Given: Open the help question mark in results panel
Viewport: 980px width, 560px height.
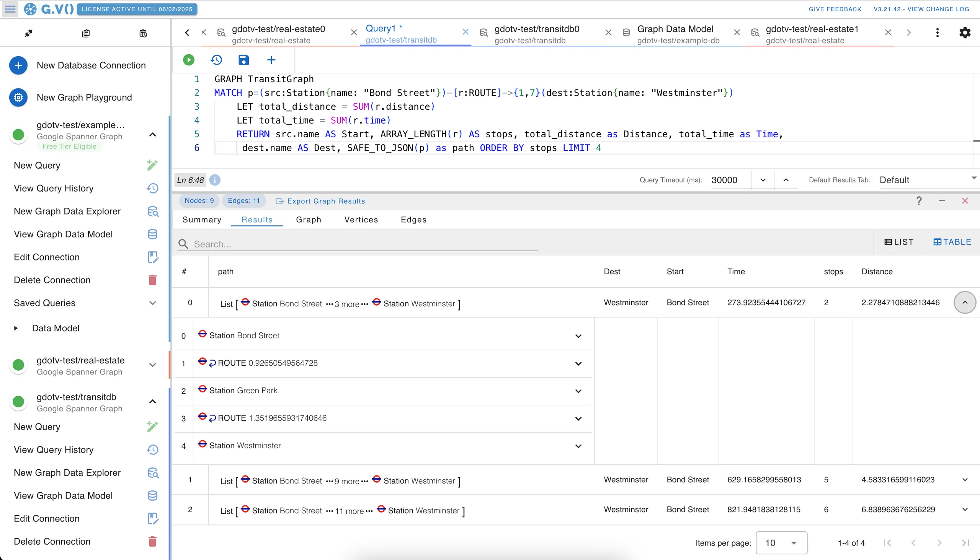Looking at the screenshot, I should pyautogui.click(x=919, y=201).
